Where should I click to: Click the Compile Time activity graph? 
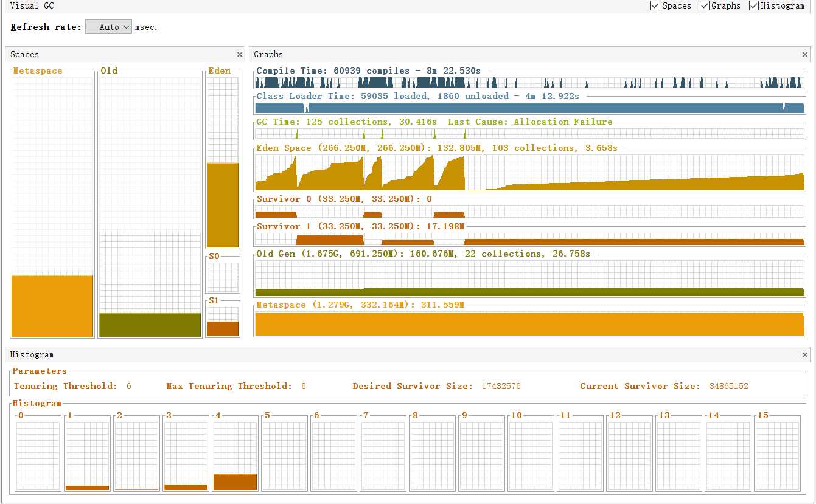pyautogui.click(x=529, y=82)
